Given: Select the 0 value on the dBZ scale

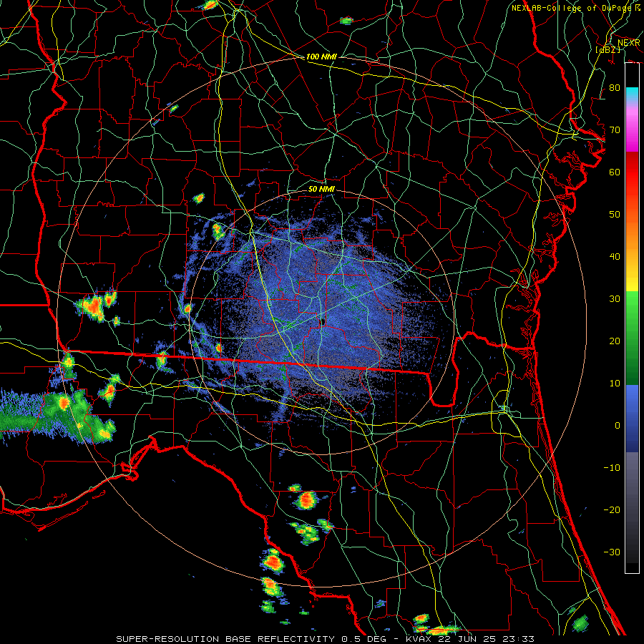Looking at the screenshot, I should click(618, 426).
